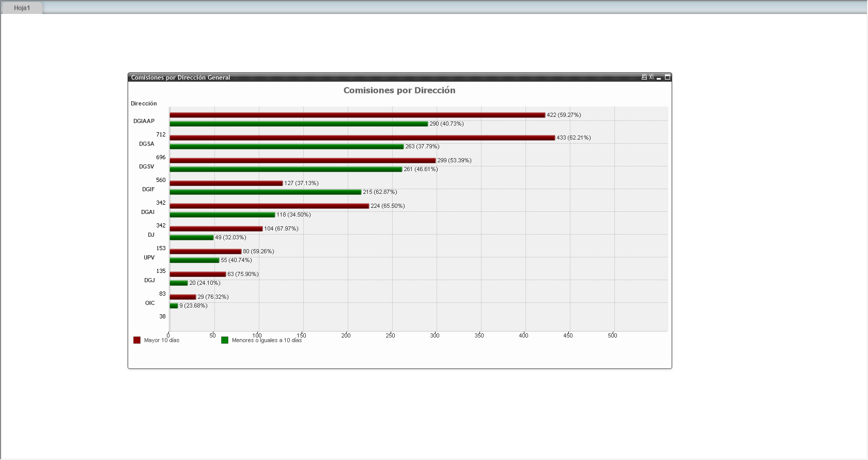Click the green DGAI bar labeled 118 (34.50%)
The height and width of the screenshot is (460, 868).
223,214
